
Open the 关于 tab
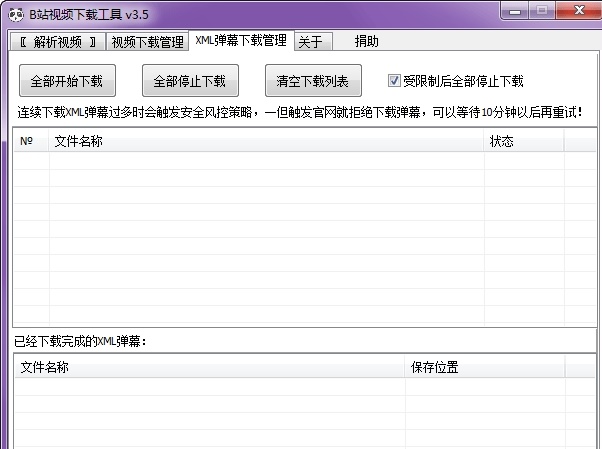313,41
